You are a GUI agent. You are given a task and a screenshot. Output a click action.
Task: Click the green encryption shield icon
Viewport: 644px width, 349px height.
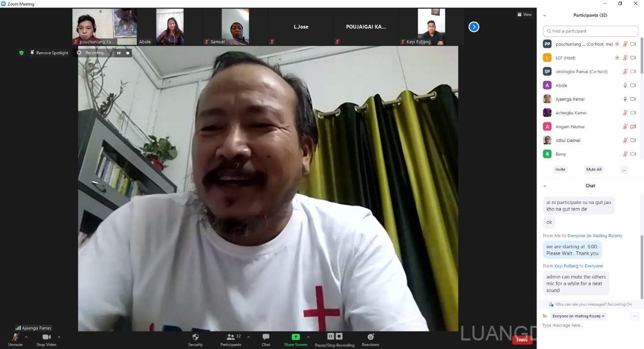21,53
